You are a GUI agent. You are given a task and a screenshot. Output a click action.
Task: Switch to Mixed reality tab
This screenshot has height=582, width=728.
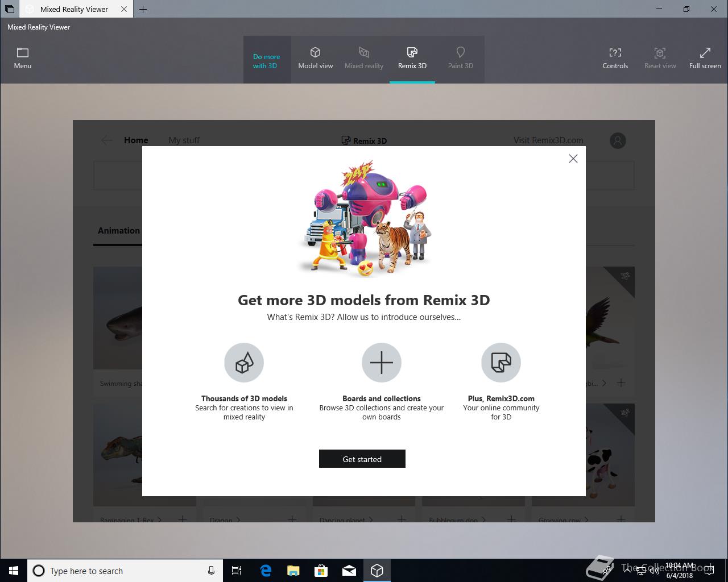(x=364, y=59)
